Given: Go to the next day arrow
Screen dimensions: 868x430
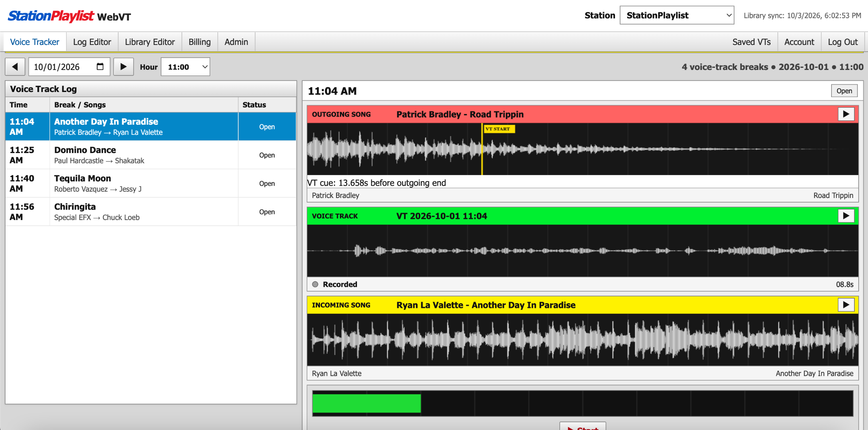Looking at the screenshot, I should pyautogui.click(x=123, y=67).
